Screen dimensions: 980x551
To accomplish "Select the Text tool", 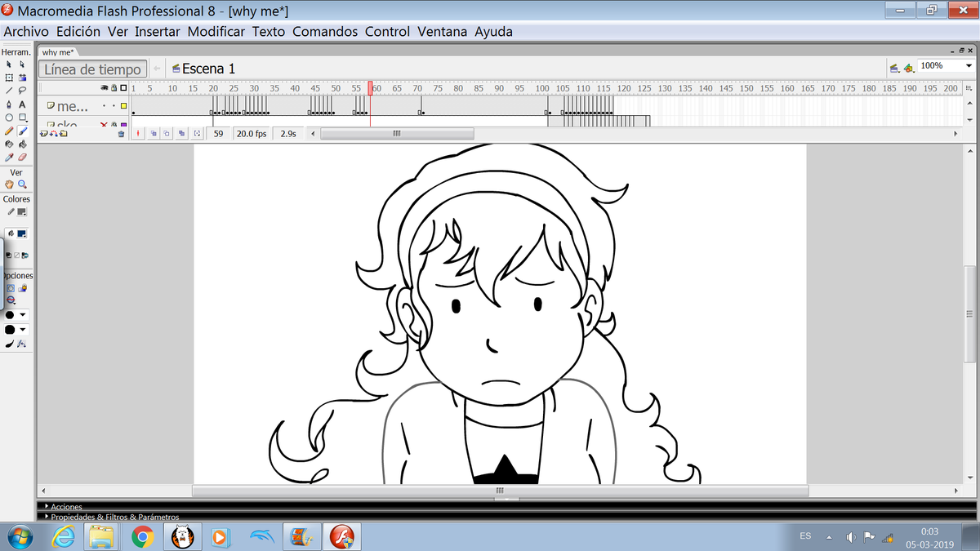I will 22,104.
